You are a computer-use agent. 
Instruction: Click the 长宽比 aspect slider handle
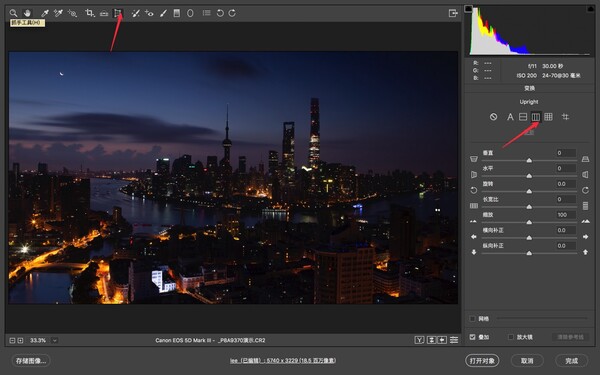click(x=529, y=207)
